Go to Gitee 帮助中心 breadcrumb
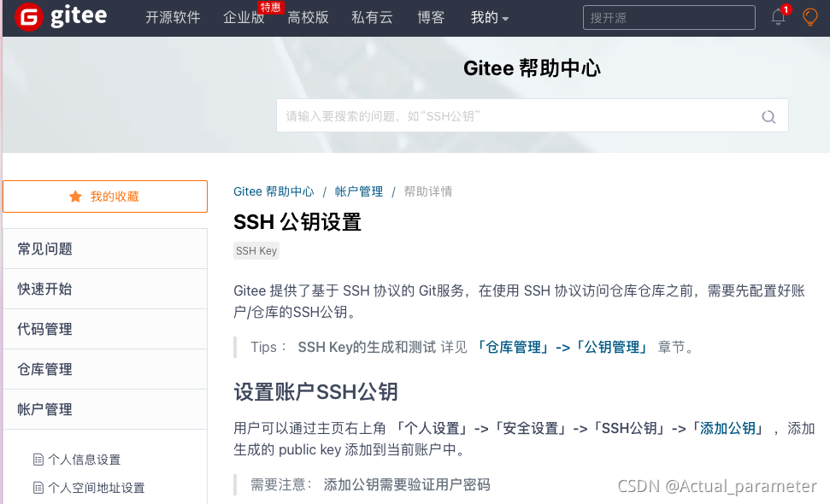This screenshot has width=830, height=504. click(274, 191)
